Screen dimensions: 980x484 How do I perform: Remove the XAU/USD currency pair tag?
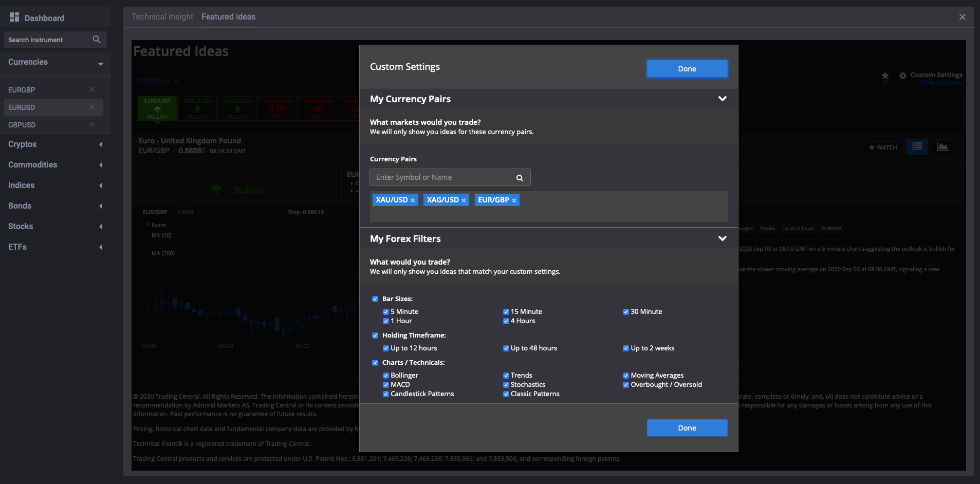click(413, 200)
